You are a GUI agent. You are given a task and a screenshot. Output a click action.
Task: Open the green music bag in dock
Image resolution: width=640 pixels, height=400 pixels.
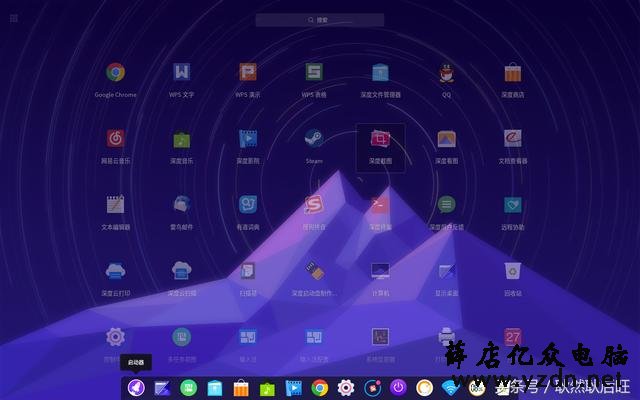267,388
